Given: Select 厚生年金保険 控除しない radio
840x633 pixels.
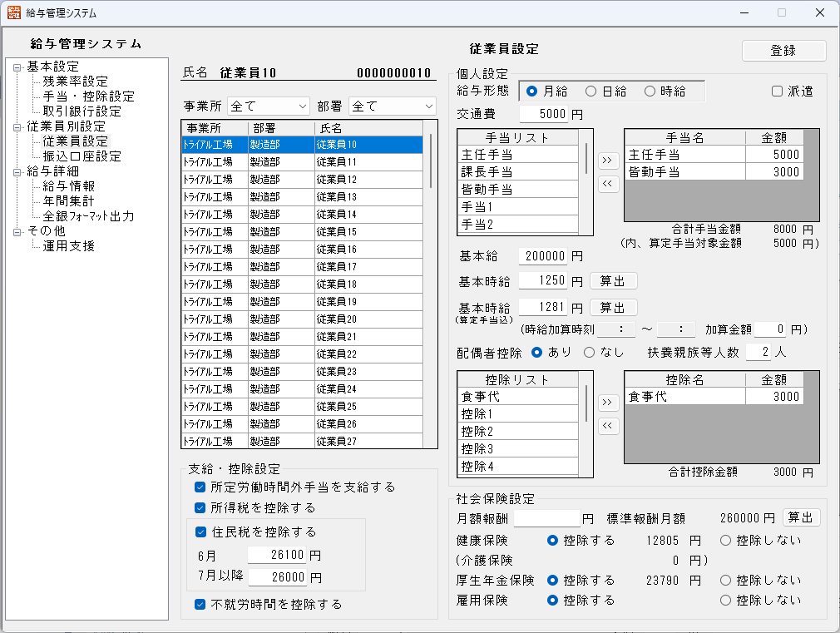Looking at the screenshot, I should [x=725, y=580].
